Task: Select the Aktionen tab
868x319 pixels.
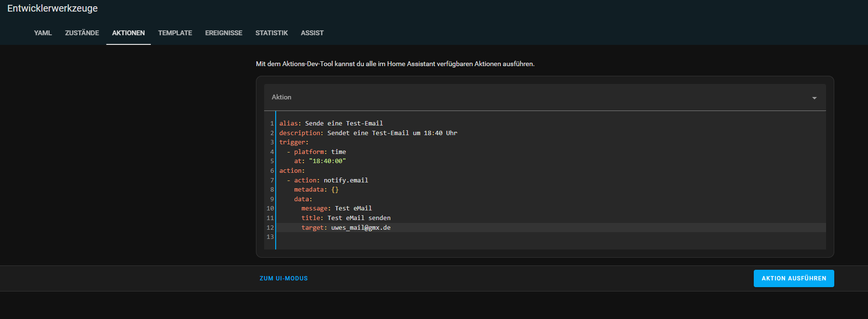Action: tap(128, 33)
